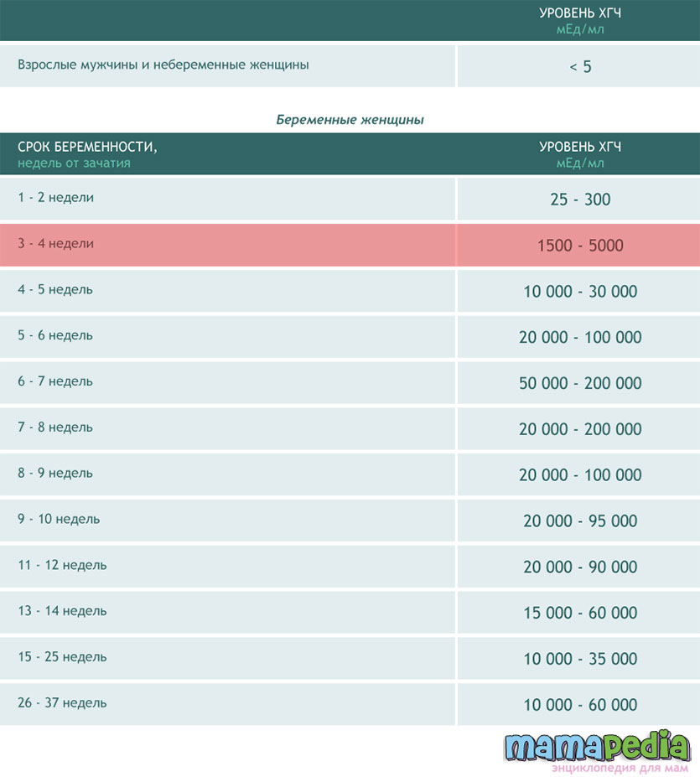Select the '15 000 - 60 000' value
The width and height of the screenshot is (700, 777).
(x=580, y=613)
